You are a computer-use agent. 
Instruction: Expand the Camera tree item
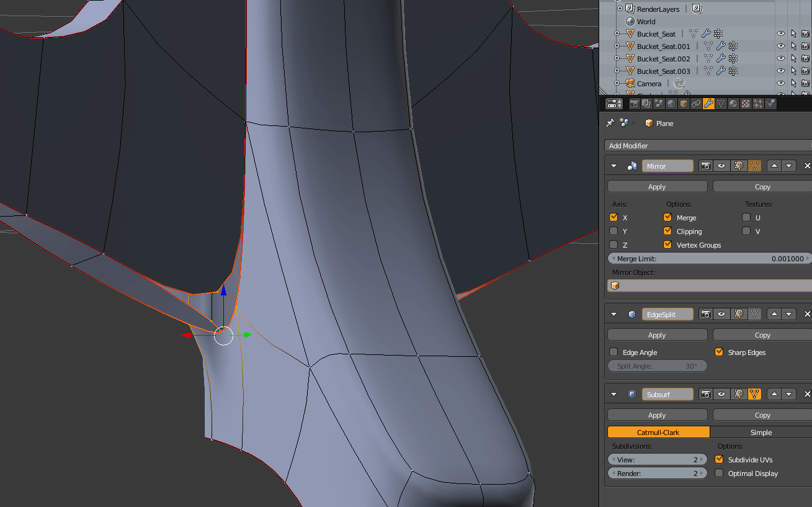(x=617, y=83)
